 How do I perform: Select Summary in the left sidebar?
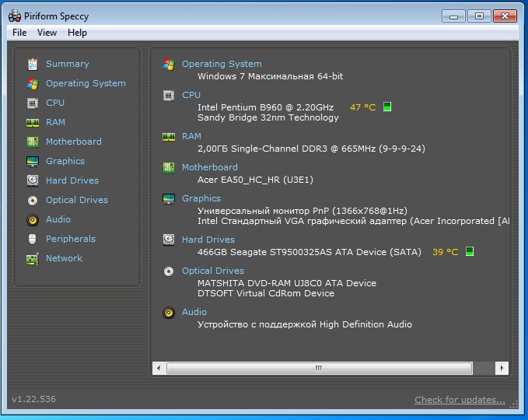67,64
